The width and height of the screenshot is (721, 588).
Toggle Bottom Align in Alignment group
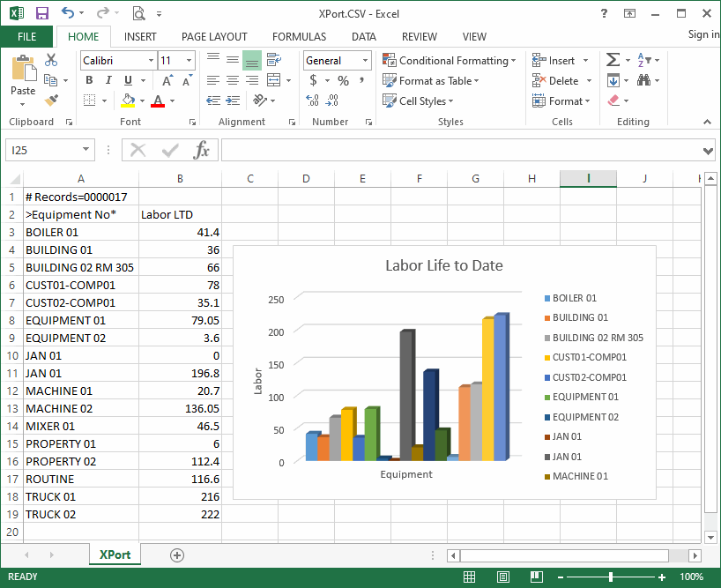(252, 60)
